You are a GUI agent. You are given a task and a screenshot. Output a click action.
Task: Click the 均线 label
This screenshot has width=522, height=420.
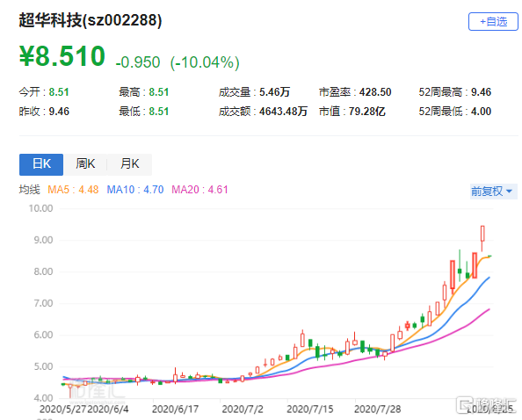[29, 190]
